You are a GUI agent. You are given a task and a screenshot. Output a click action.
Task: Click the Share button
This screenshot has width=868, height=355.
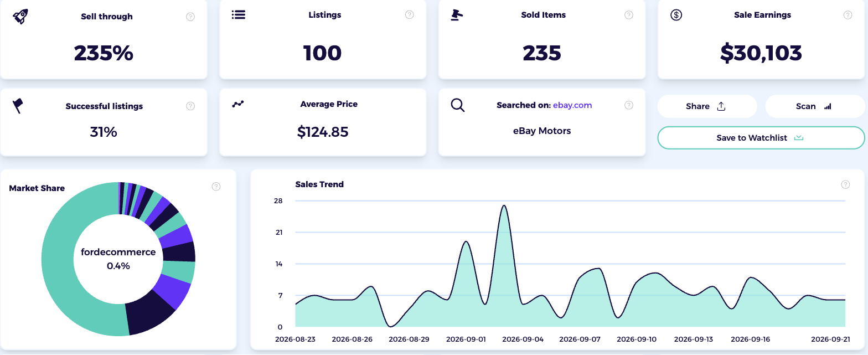(707, 106)
